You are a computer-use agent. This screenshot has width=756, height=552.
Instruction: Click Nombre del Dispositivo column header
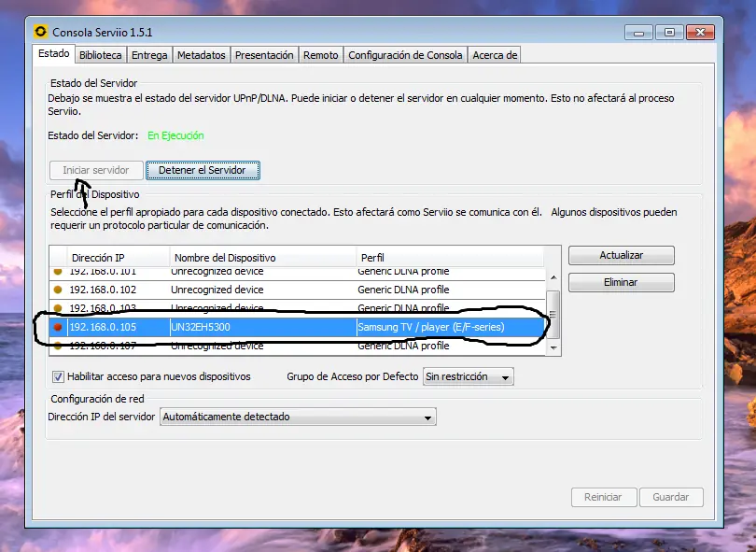click(263, 258)
